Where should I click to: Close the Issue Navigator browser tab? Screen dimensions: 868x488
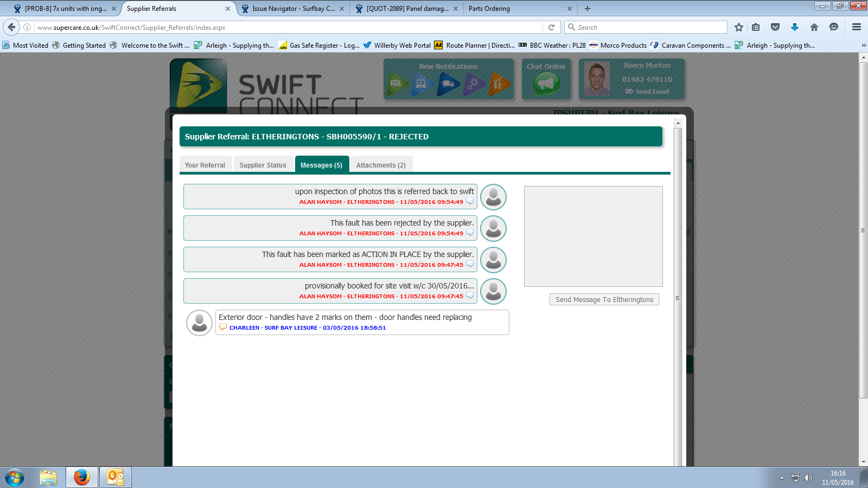coord(342,9)
